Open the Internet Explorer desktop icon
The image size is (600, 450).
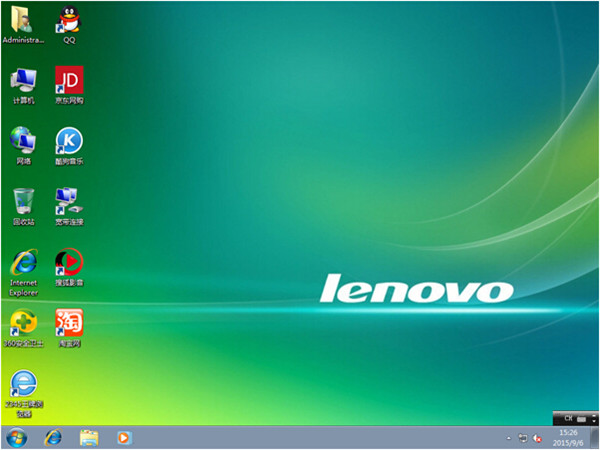[x=22, y=263]
